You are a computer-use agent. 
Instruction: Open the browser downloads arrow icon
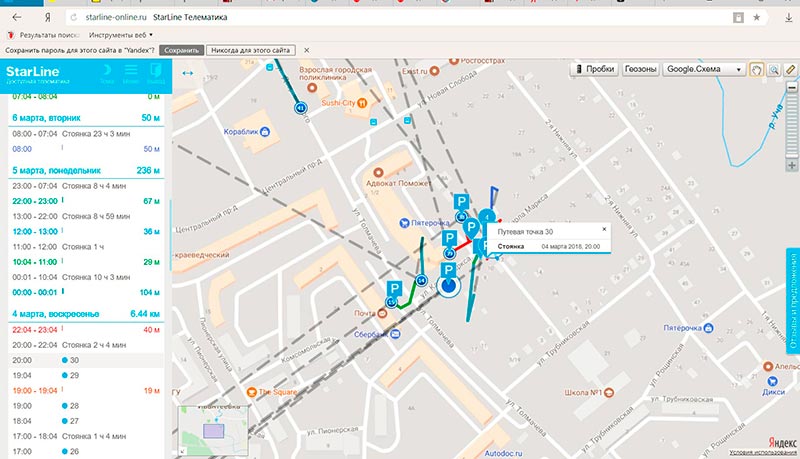coord(788,17)
